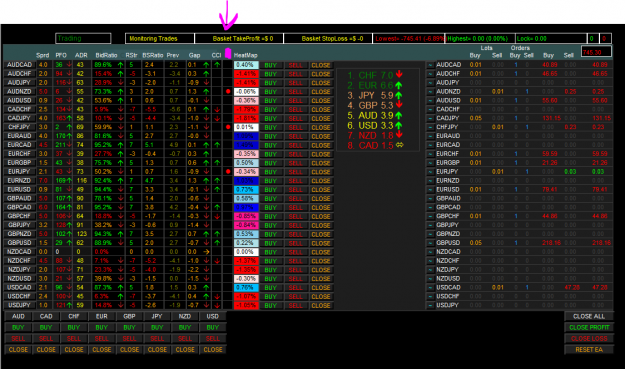
Task: Click the AUDCAD heatmap cell showing 0.40%
Action: click(246, 65)
